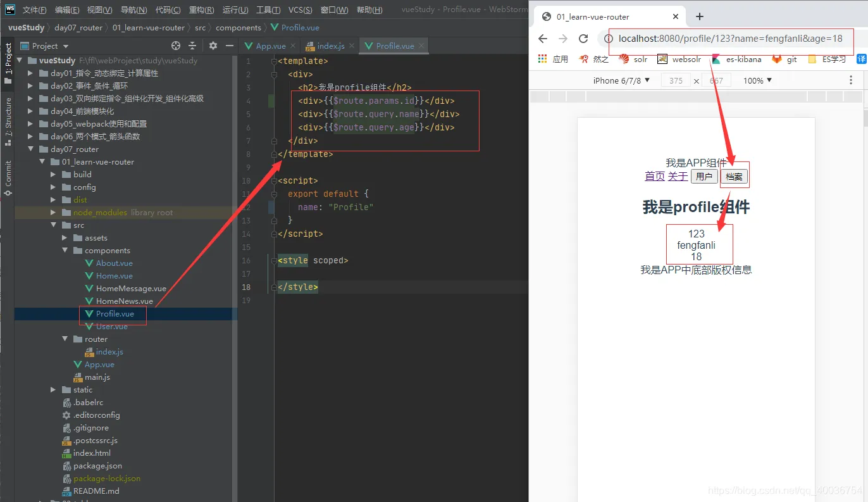Collapse day07_router folder
This screenshot has height=502, width=868.
click(30, 149)
